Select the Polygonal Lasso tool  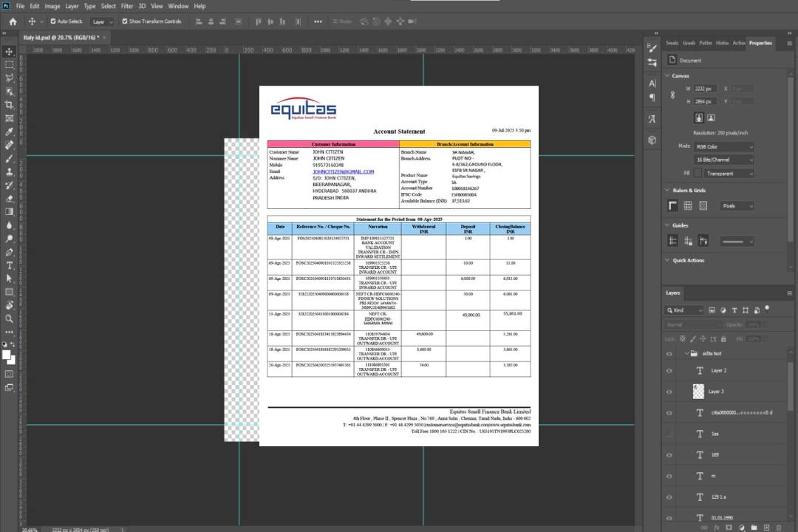pyautogui.click(x=9, y=78)
